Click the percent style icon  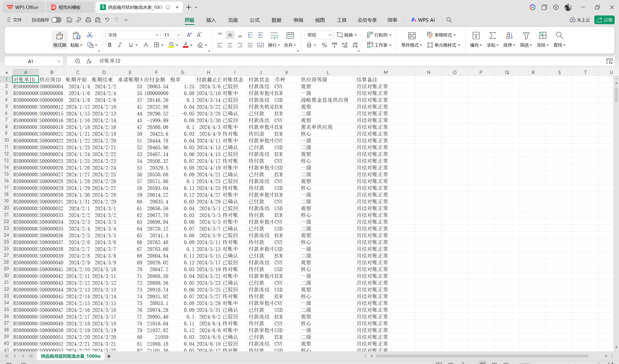(324, 45)
